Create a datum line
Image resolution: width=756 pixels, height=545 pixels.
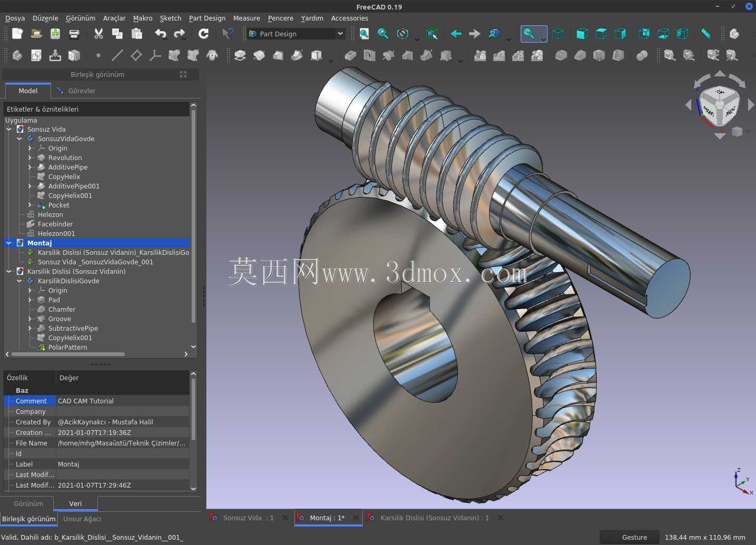coord(117,55)
